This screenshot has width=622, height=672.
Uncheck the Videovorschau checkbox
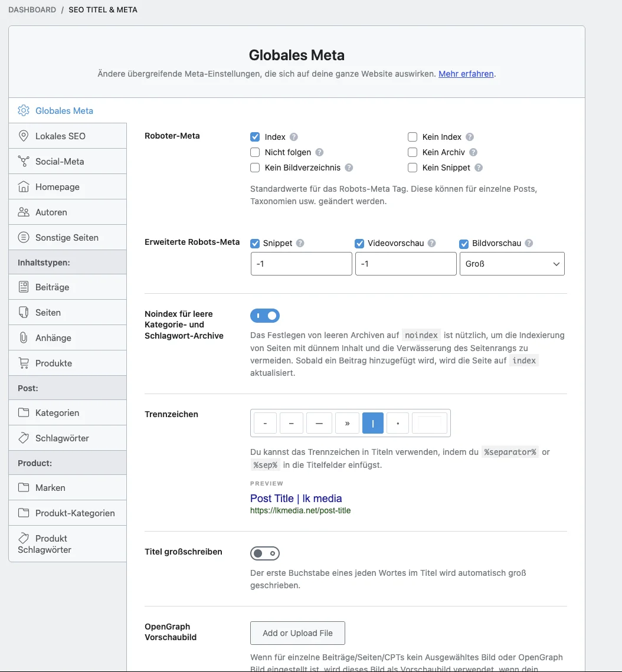point(359,243)
